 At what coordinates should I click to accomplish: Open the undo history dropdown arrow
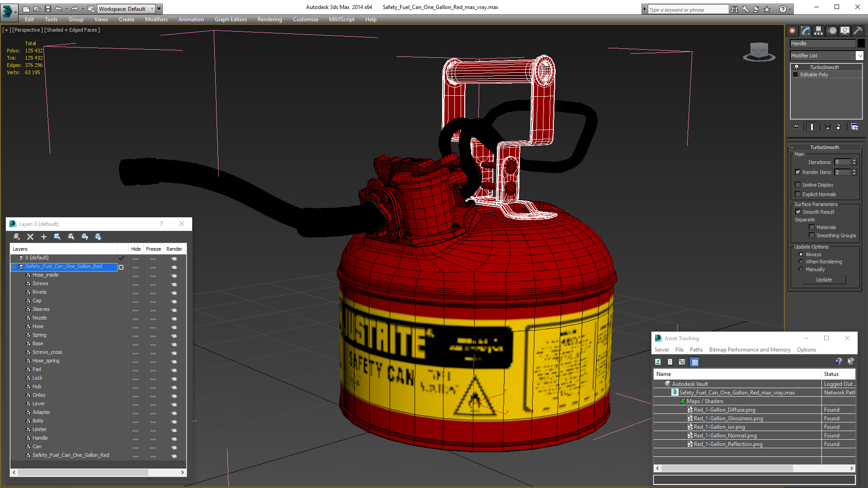pos(66,9)
